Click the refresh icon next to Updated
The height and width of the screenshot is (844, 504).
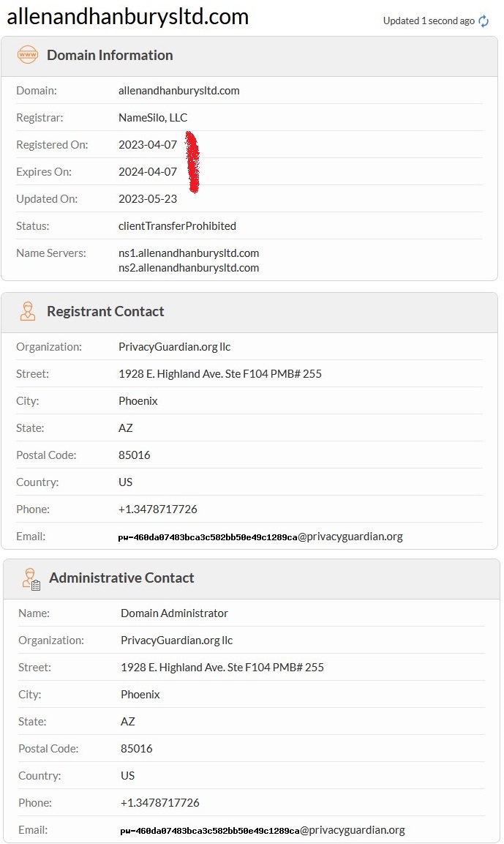484,21
